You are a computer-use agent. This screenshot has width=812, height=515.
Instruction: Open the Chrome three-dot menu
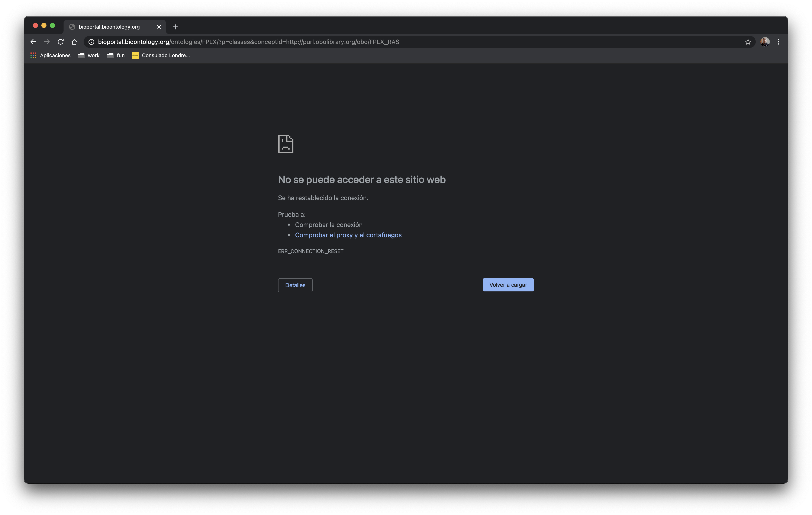tap(779, 42)
